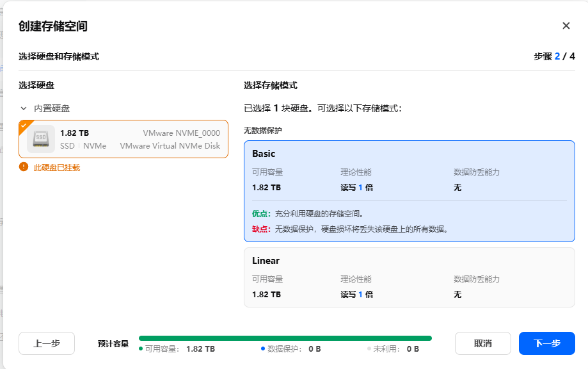The image size is (588, 369).
Task: Click the SSD drive icon
Action: [41, 138]
